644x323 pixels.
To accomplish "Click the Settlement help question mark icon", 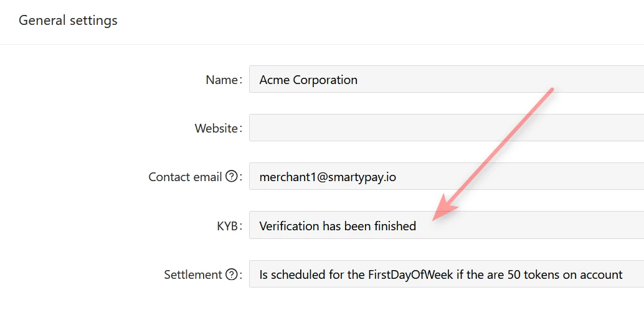I will pos(232,274).
